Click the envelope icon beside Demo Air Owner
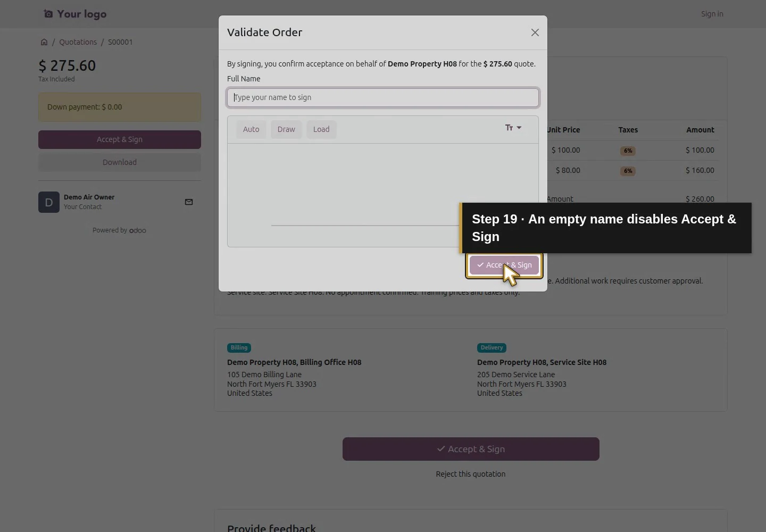This screenshot has width=766, height=532. 189,202
